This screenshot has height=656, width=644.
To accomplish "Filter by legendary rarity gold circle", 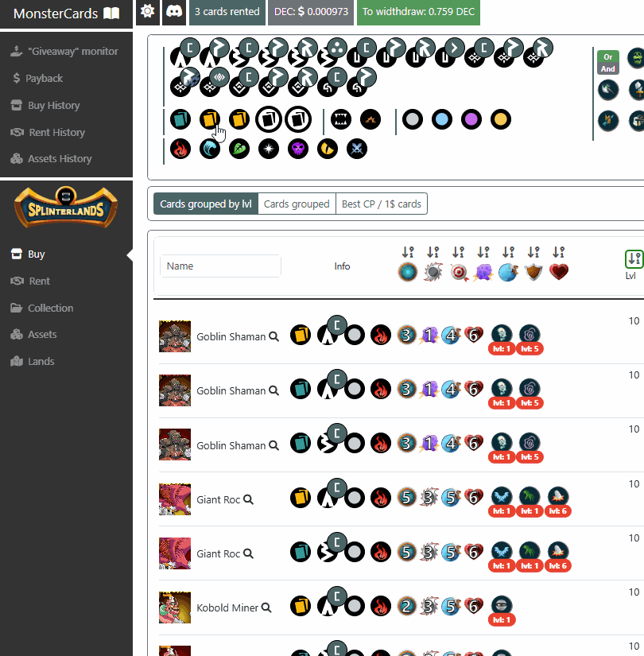I will 501,119.
